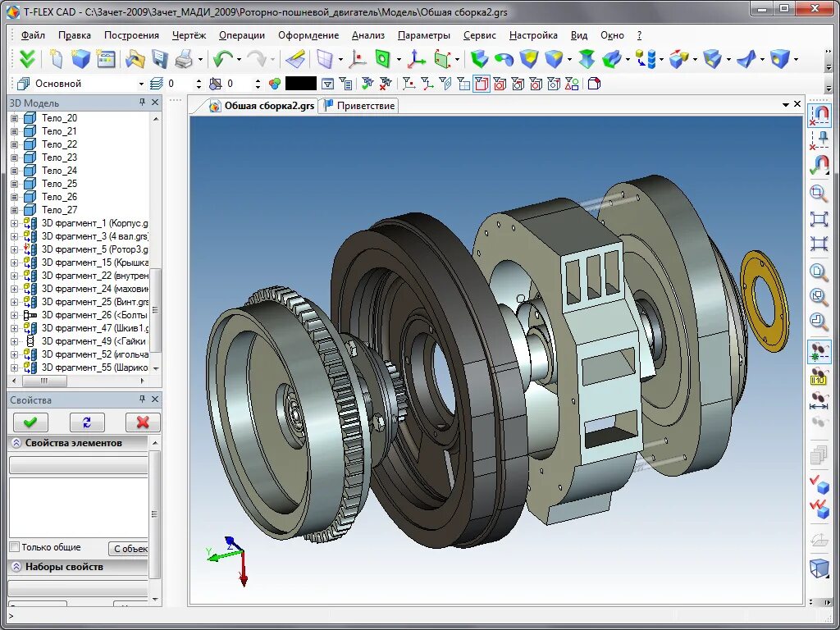
Task: Toggle the sunglasses with green point icon
Action: [819, 352]
